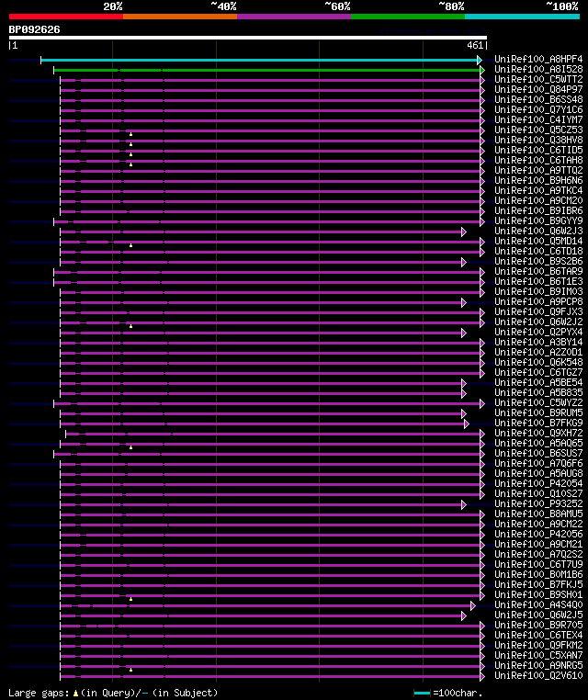Click the yellow gap marker on the Q5CZ53 row
The height and width of the screenshot is (700, 588).
(130, 134)
